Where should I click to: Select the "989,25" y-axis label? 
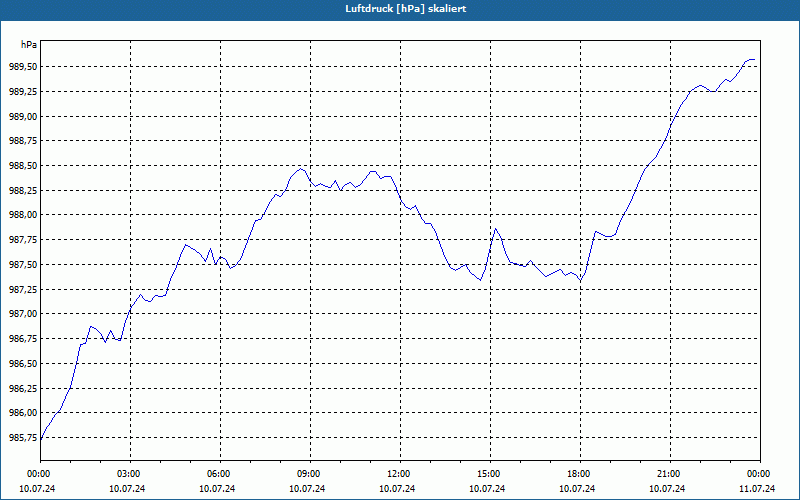tap(23, 92)
